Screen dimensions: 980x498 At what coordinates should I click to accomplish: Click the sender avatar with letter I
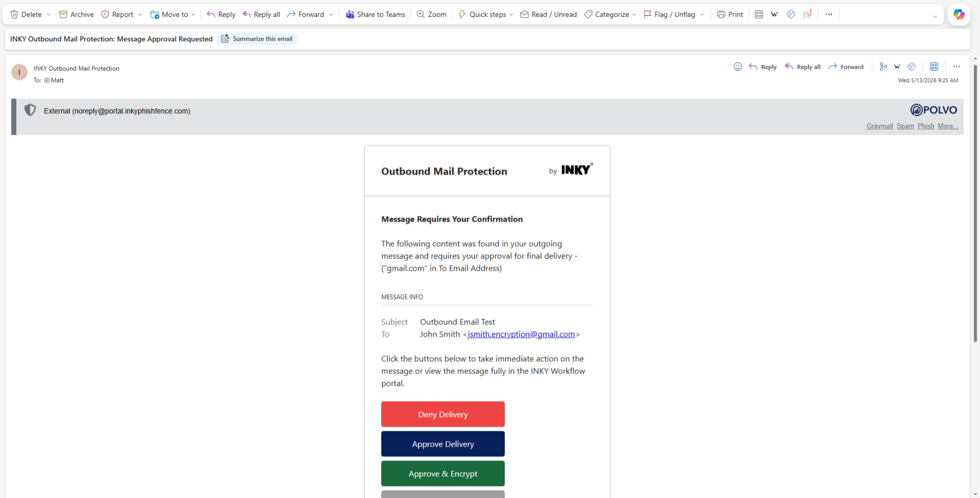tap(20, 72)
